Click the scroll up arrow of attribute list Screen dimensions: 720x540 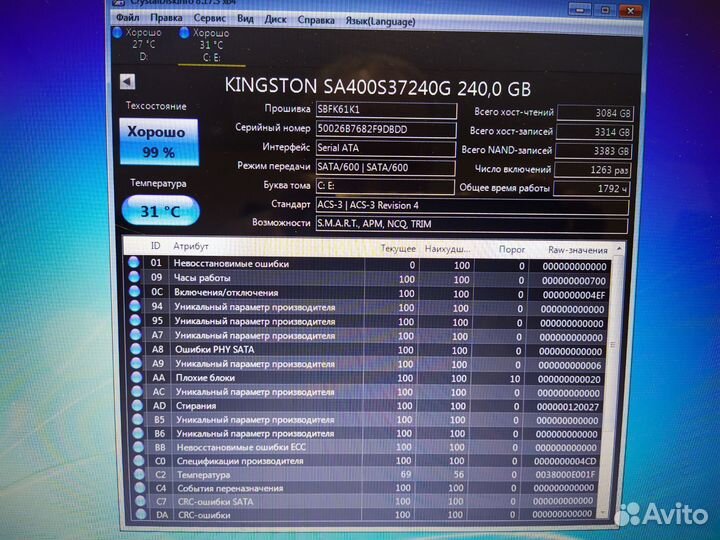pyautogui.click(x=619, y=249)
